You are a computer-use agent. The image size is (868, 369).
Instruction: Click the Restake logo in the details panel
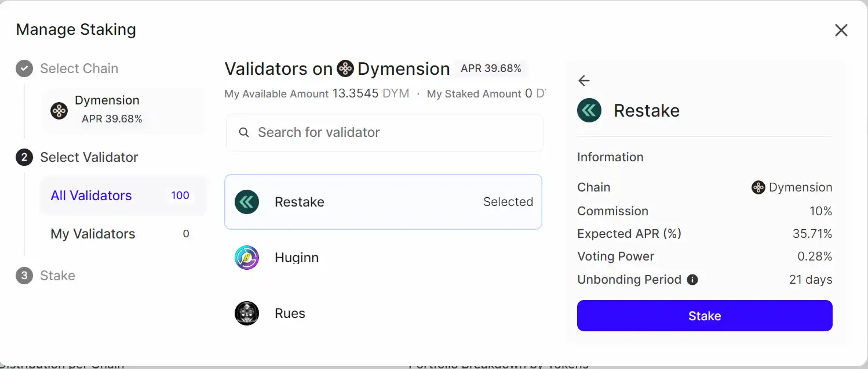tap(589, 110)
